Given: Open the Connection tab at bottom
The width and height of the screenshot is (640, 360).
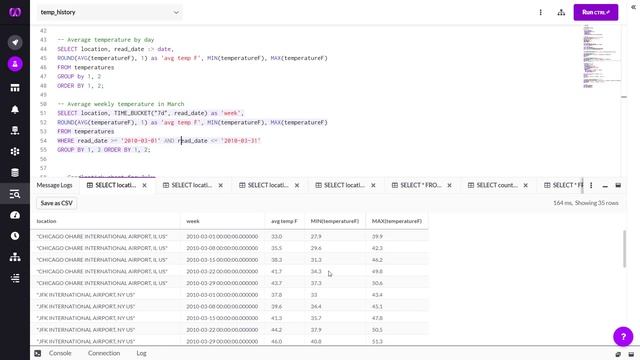Looking at the screenshot, I should pos(104,353).
